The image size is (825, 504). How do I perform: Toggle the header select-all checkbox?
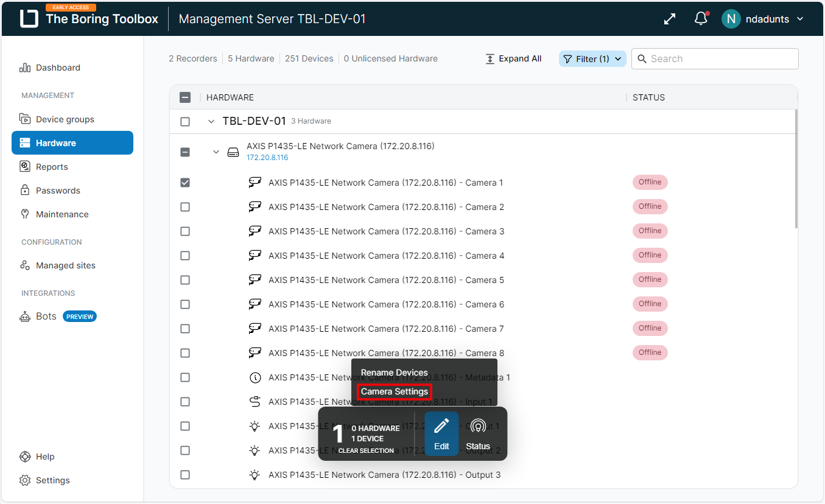point(185,97)
